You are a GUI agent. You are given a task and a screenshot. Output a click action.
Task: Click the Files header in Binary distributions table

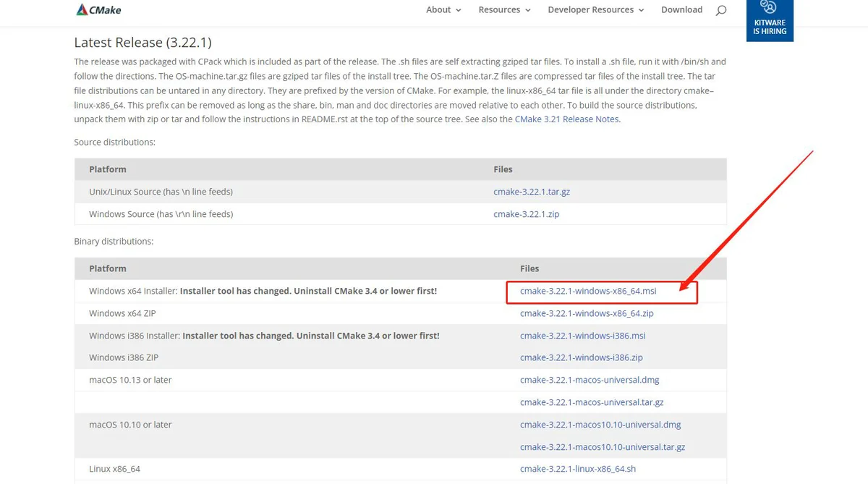point(529,268)
